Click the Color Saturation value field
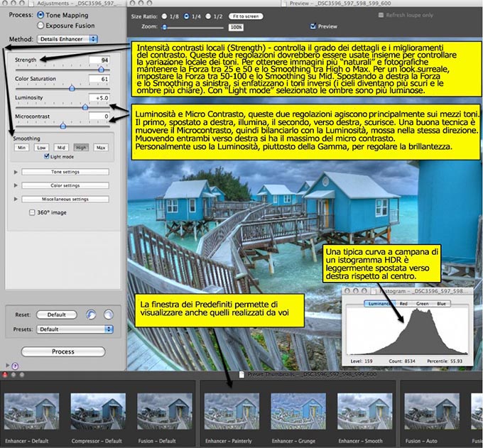 (x=99, y=79)
